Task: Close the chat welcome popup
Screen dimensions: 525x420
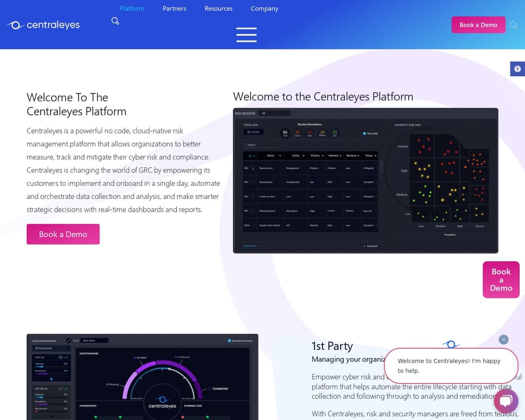Action: [x=504, y=340]
